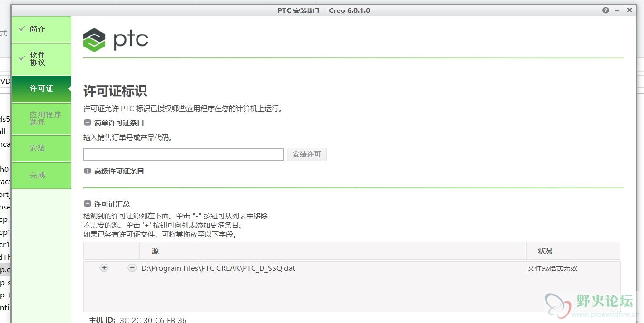The image size is (644, 323).
Task: Collapse the 许可证汇总 section
Action: 87,204
